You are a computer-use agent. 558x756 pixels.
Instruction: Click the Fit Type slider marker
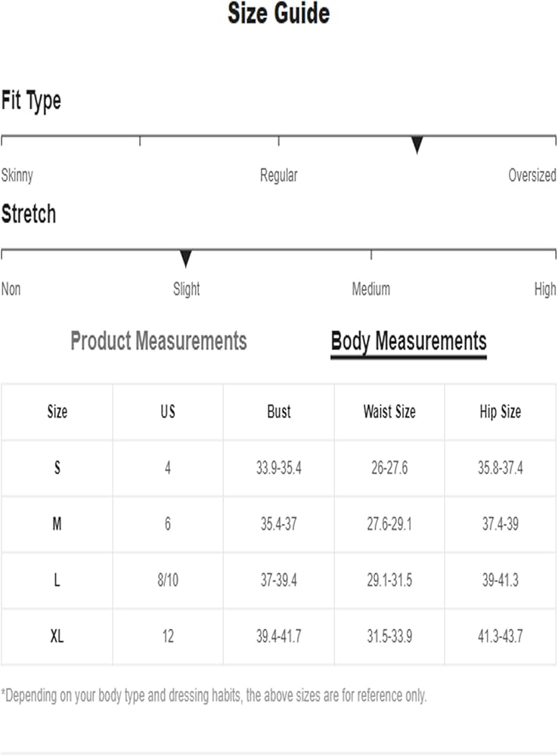point(417,145)
